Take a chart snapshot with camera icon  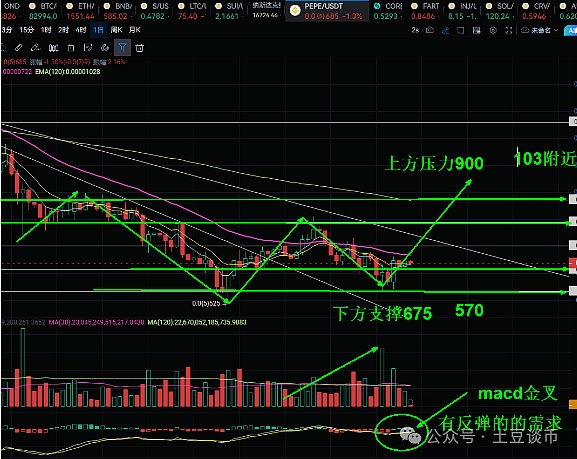tap(429, 30)
